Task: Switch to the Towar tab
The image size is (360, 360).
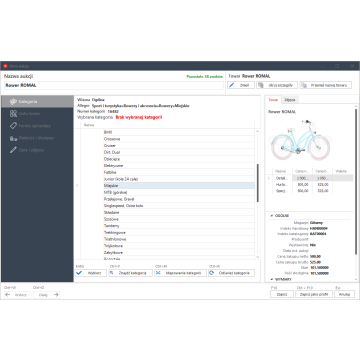Action: [x=273, y=100]
